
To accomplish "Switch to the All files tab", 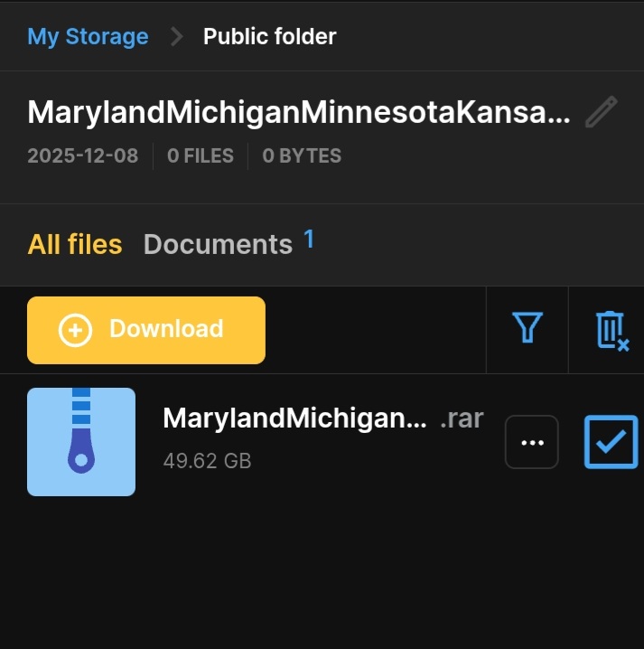I will tap(75, 244).
